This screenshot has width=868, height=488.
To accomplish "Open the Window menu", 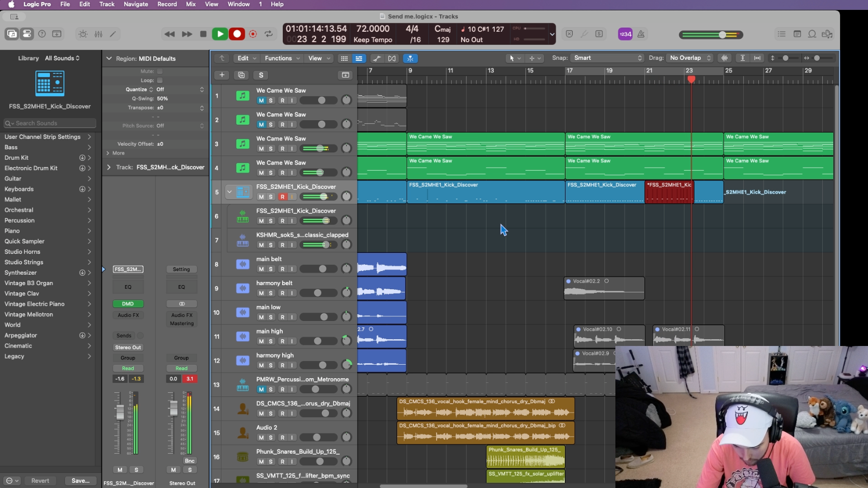I will [x=239, y=4].
